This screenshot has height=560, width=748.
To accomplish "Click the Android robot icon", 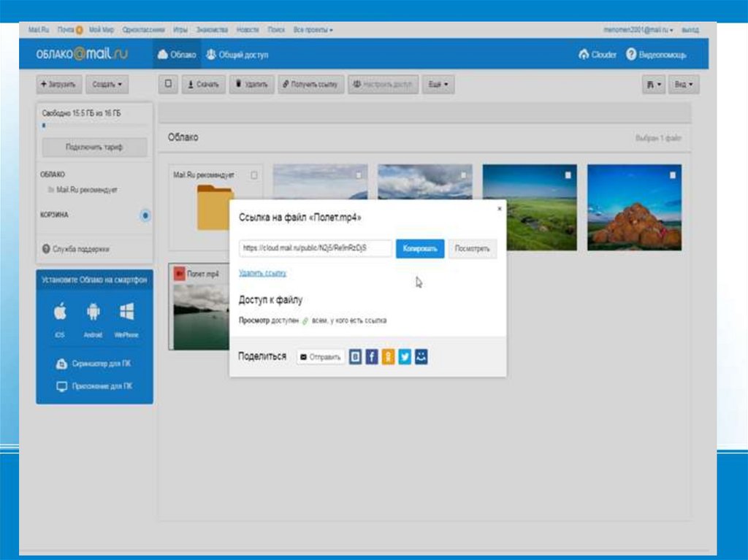I will 93,312.
